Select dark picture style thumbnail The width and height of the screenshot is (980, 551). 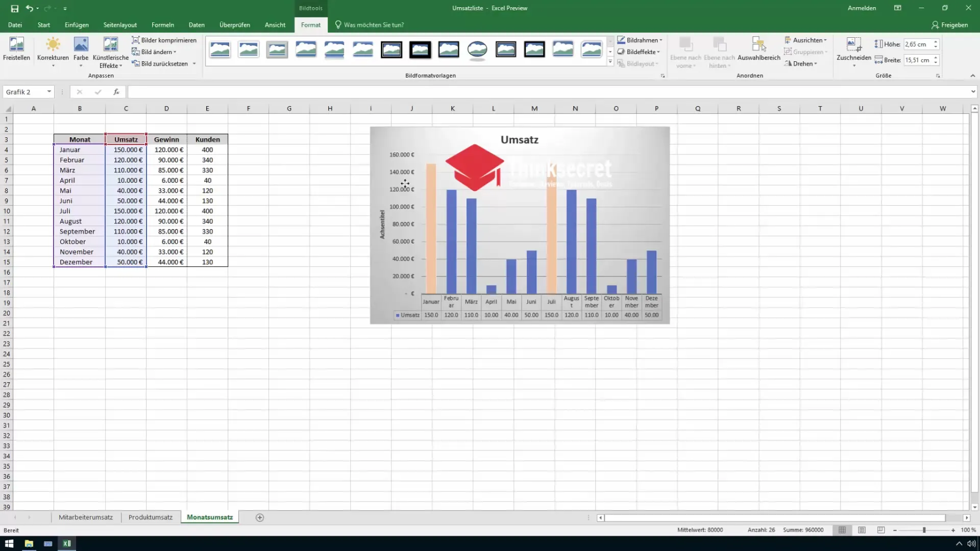coord(420,50)
